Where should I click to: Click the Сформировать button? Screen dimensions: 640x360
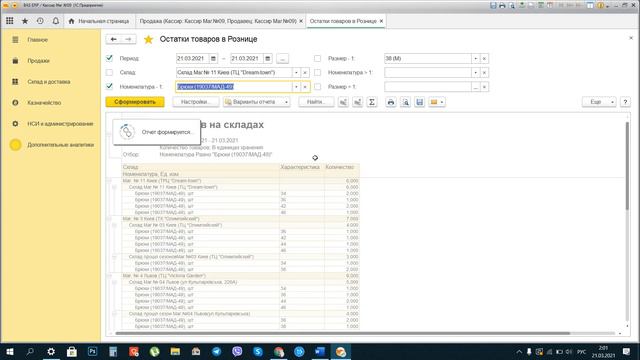135,102
